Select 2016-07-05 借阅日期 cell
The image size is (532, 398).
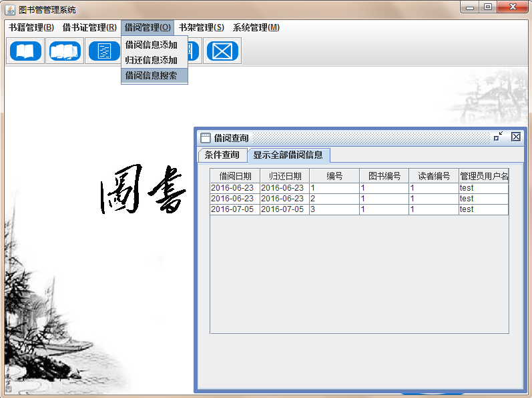[235, 209]
